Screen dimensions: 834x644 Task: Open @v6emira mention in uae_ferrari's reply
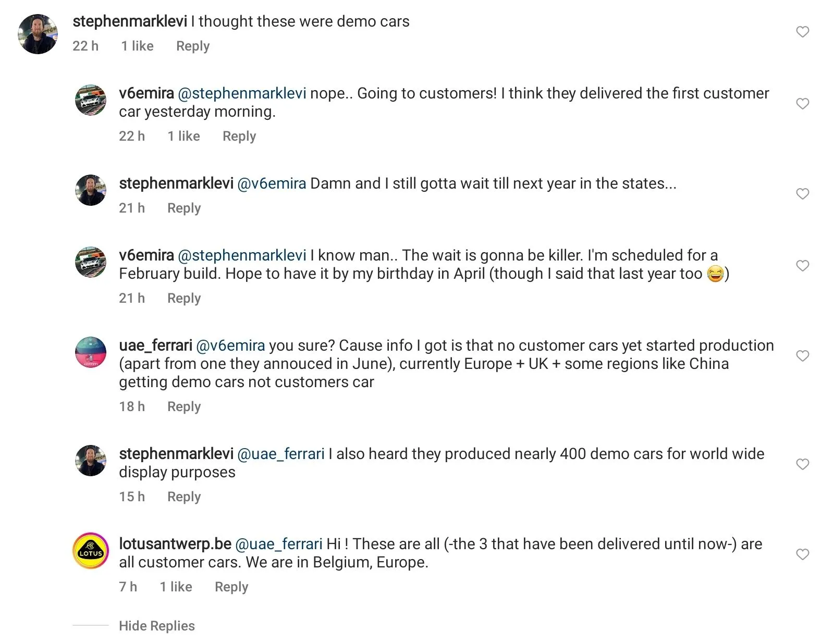[x=230, y=345]
